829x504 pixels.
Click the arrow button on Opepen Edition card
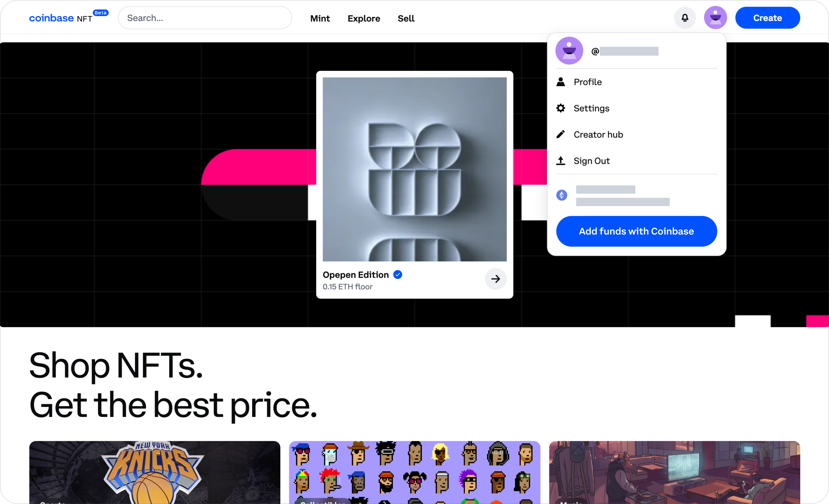point(496,278)
